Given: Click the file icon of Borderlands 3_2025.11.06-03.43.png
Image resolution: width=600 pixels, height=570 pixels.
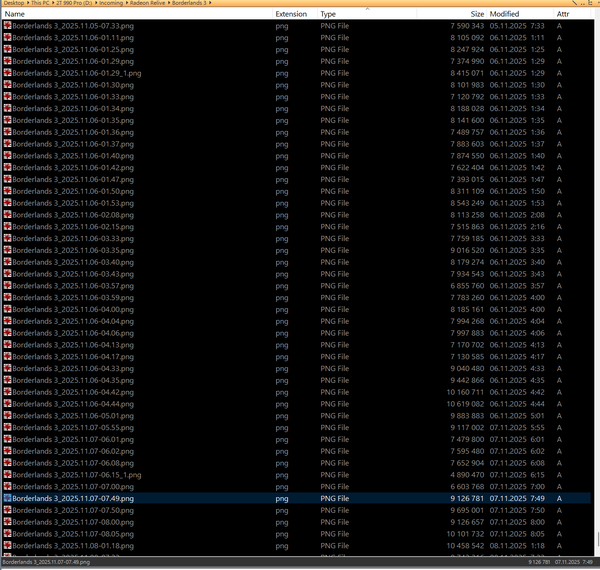Looking at the screenshot, I should [7, 274].
